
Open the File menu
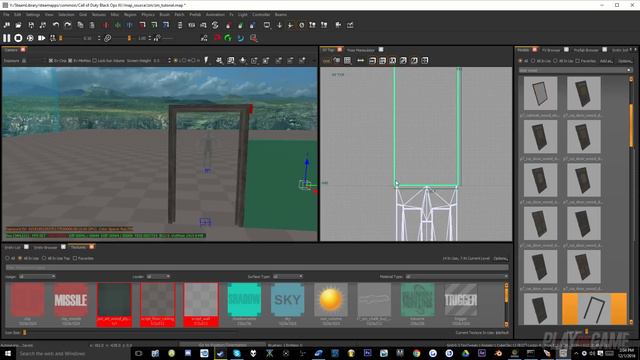[7, 14]
